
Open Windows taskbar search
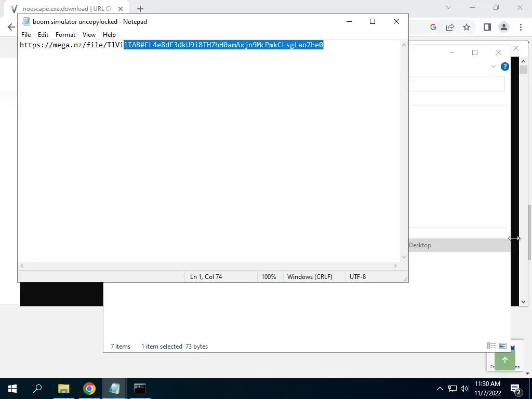37,389
